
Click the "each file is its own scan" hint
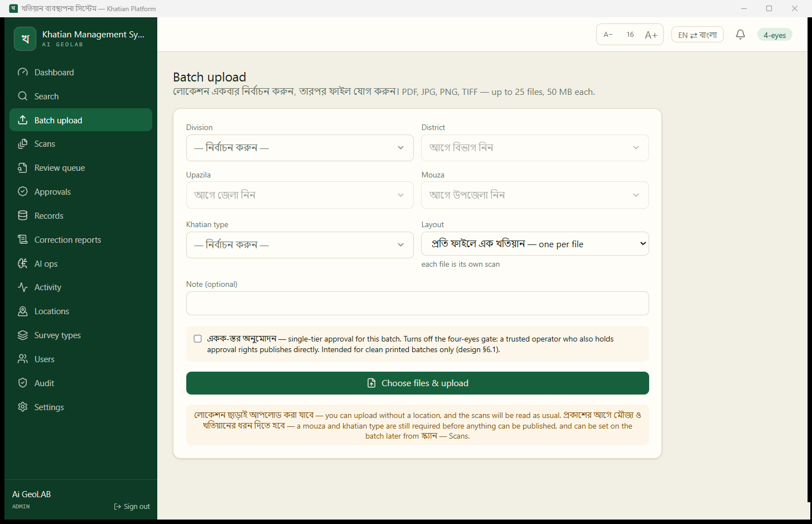(461, 265)
